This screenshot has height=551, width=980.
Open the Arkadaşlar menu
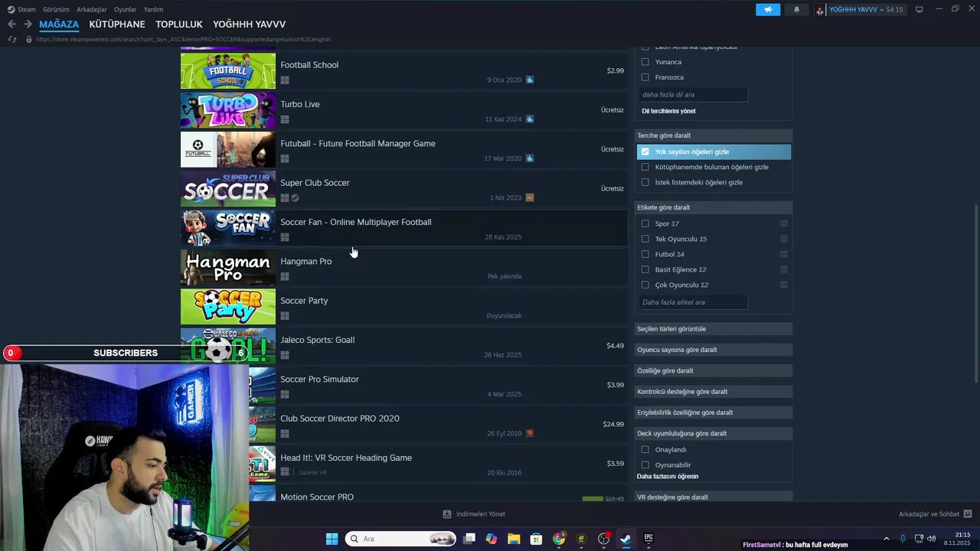pos(92,9)
